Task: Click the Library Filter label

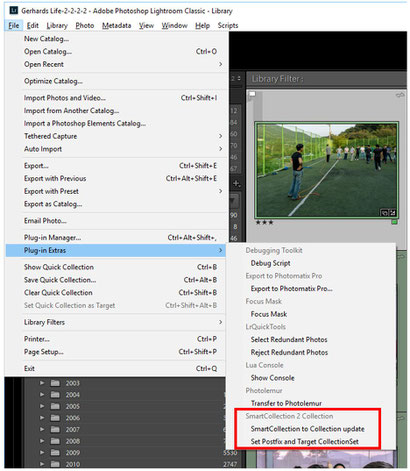Action: [277, 79]
